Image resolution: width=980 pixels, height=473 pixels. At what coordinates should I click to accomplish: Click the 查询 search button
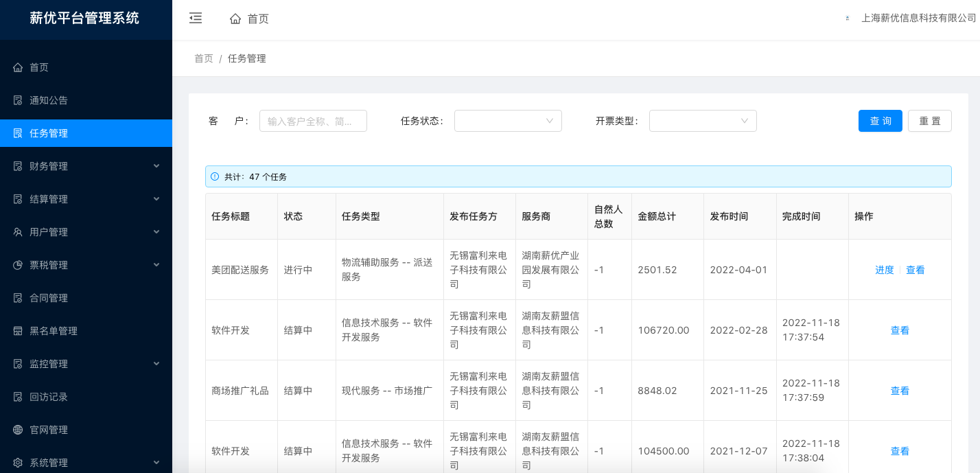tap(880, 121)
